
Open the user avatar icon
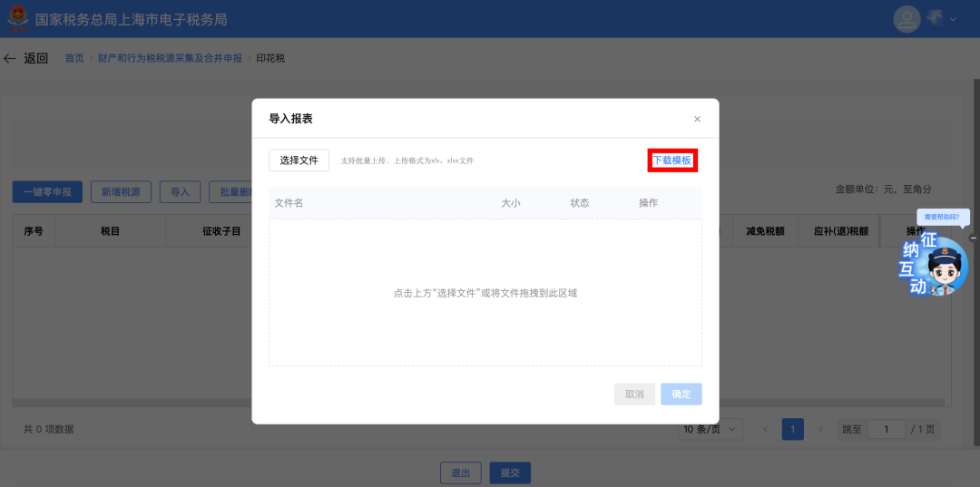906,19
